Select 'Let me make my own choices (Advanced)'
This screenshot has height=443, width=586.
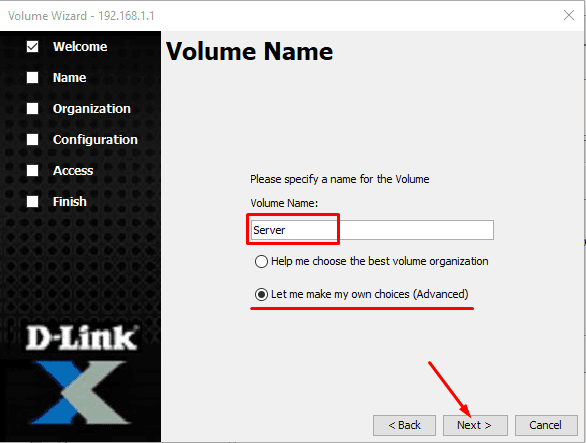click(x=361, y=294)
